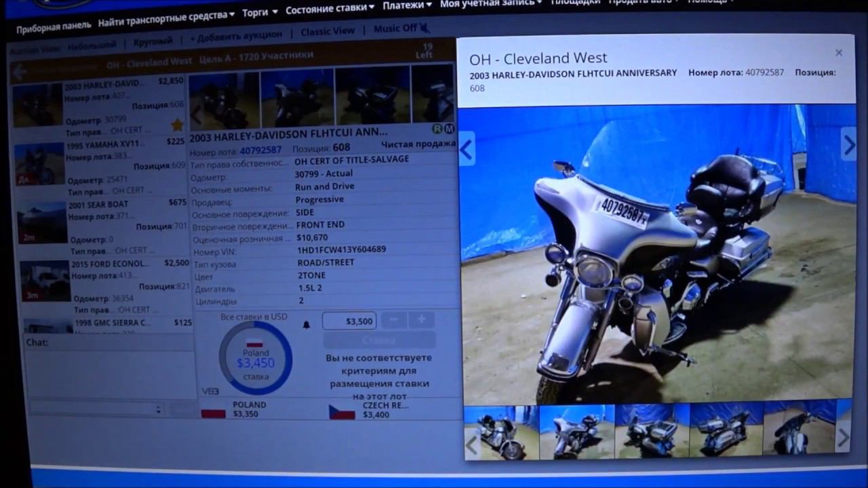Click the M badge icon
Viewport: 868px width, 488px height.
[x=449, y=128]
